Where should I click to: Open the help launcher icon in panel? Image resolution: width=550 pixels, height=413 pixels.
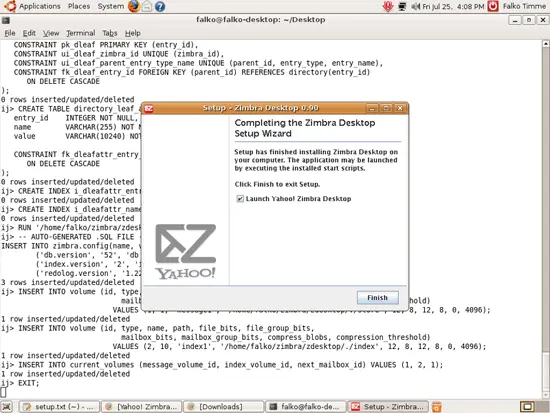pos(160,6)
